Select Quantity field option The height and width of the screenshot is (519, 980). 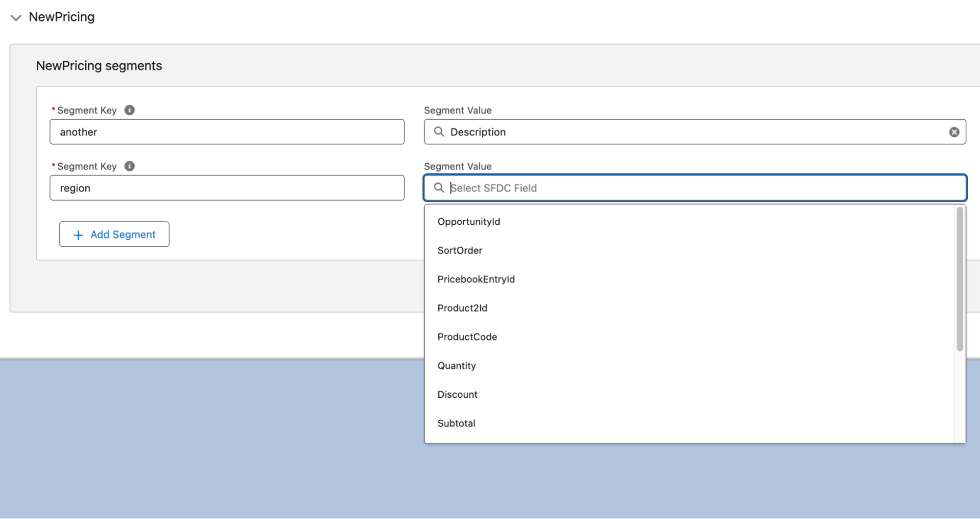click(456, 366)
